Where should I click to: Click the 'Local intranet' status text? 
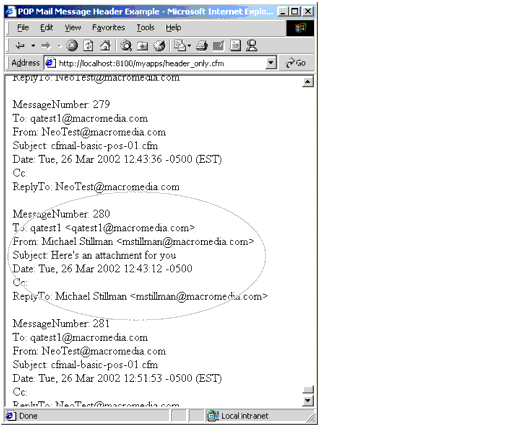[245, 416]
